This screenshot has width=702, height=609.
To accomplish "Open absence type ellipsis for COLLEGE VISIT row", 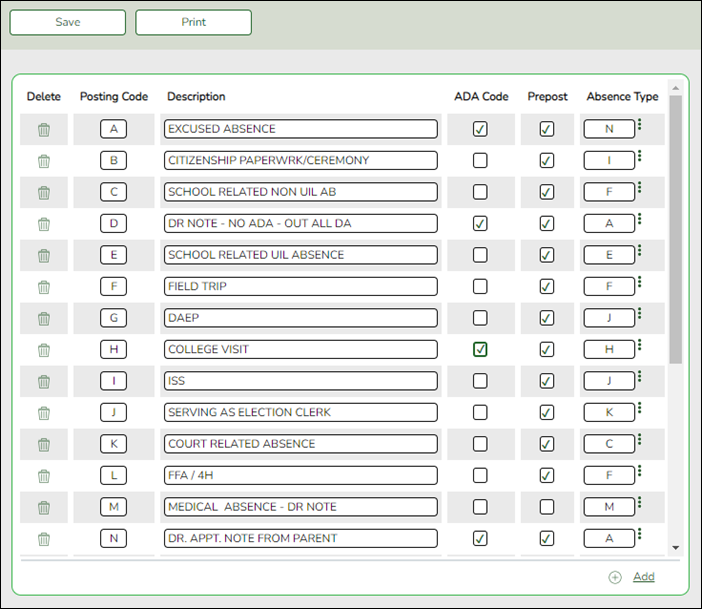I will coord(639,344).
